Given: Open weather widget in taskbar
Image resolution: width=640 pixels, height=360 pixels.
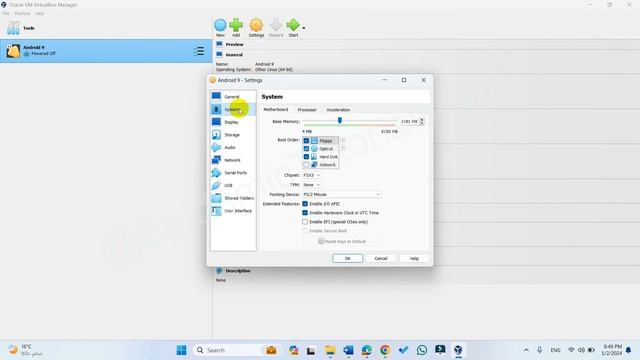Looking at the screenshot, I should click(x=25, y=350).
